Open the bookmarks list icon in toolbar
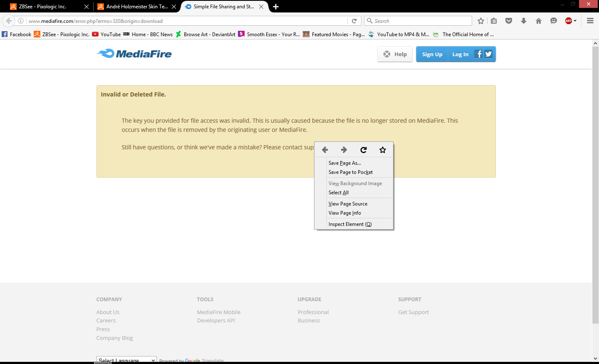 pos(494,21)
